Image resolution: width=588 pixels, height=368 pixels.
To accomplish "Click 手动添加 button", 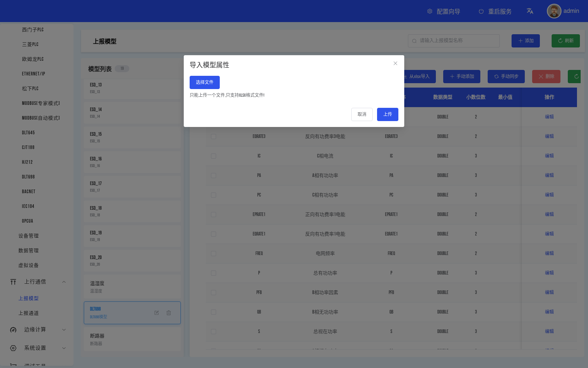I will point(462,77).
